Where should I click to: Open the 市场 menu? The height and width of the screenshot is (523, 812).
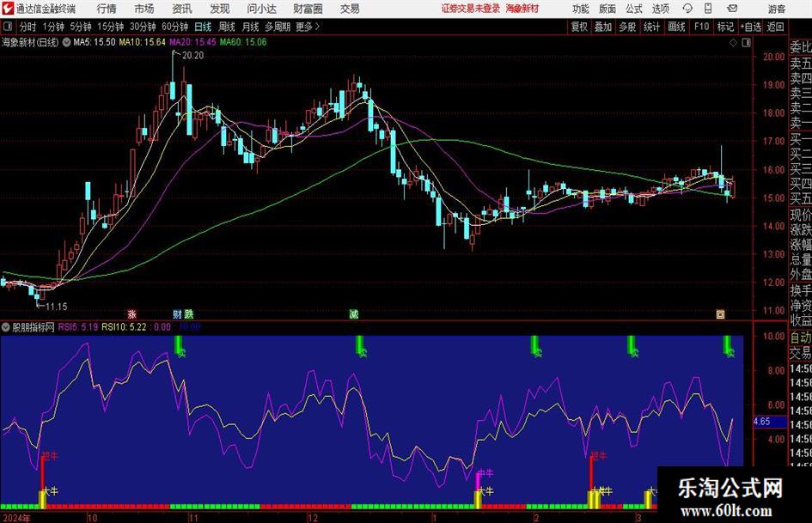144,9
